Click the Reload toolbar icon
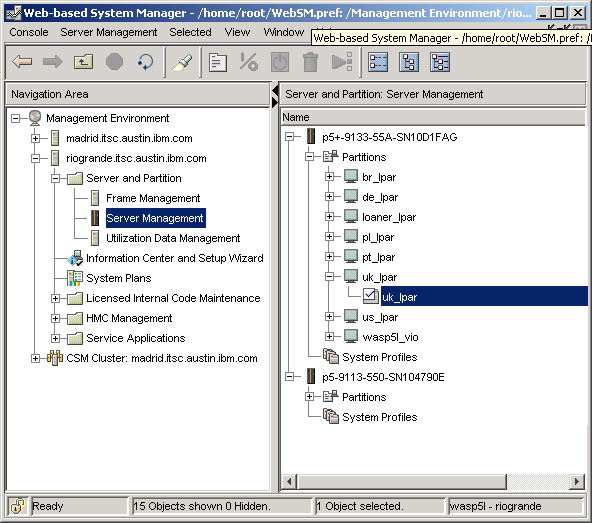592x523 pixels. [145, 62]
